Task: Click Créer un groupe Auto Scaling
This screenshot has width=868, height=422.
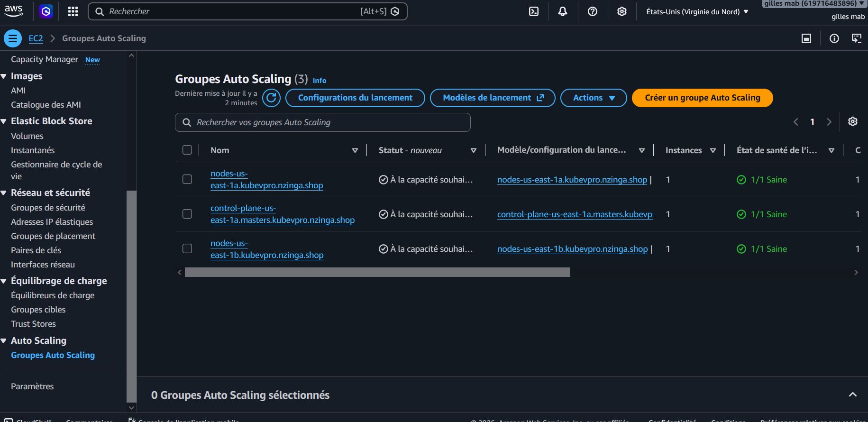Action: pyautogui.click(x=702, y=98)
